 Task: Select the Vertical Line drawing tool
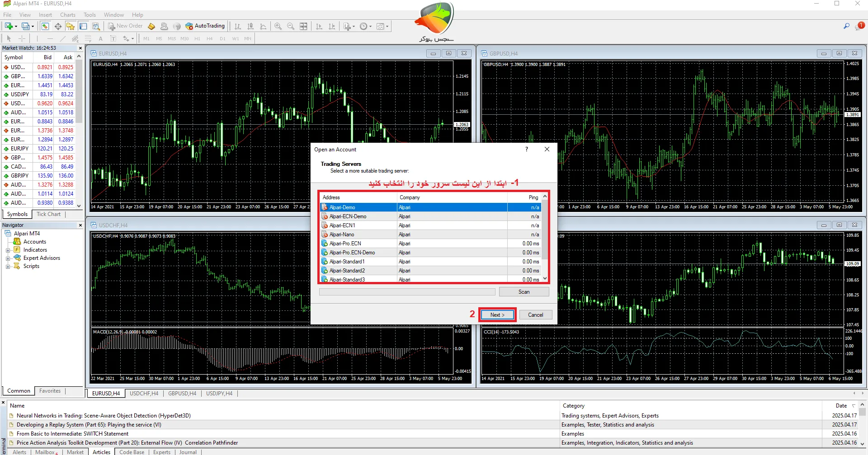(x=38, y=38)
